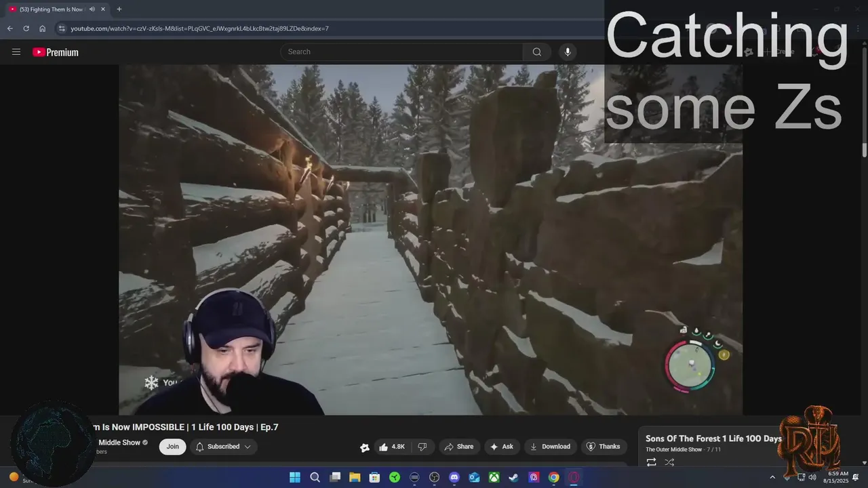868x488 pixels.
Task: Click the Ask AI button
Action: (x=502, y=447)
